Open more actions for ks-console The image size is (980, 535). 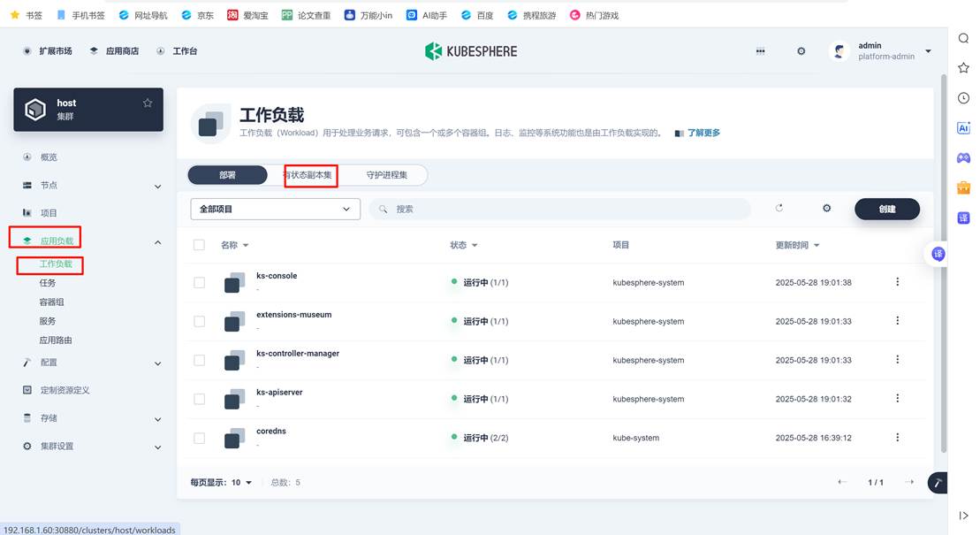[x=898, y=282]
